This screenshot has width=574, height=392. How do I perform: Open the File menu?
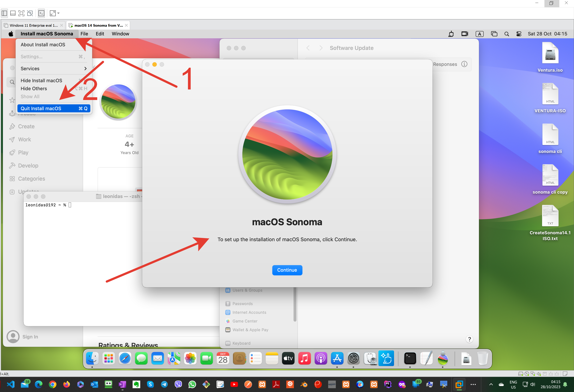click(x=84, y=34)
